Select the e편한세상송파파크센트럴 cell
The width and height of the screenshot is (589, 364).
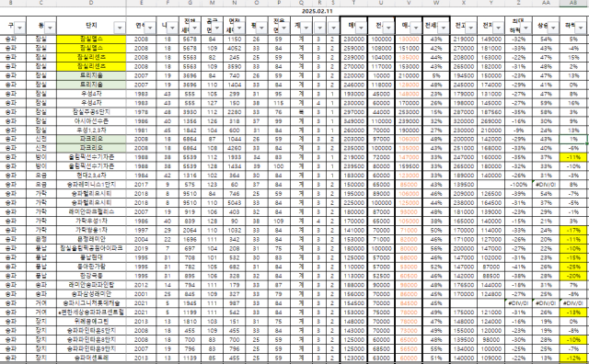point(91,312)
